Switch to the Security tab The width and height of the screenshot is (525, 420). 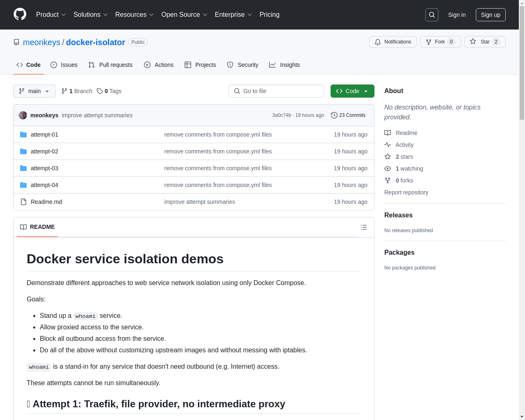[x=243, y=65]
